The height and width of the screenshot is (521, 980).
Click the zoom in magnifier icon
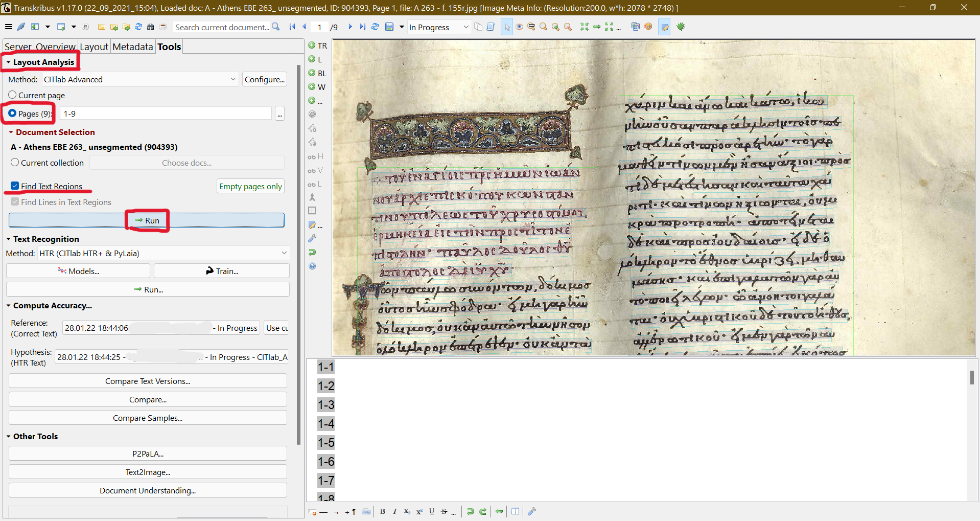coord(555,27)
